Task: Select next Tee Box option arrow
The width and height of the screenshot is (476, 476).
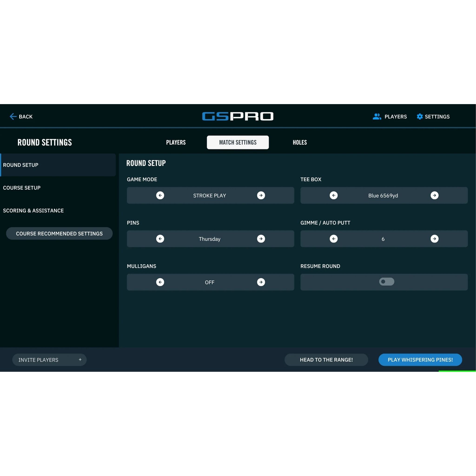Action: point(434,195)
